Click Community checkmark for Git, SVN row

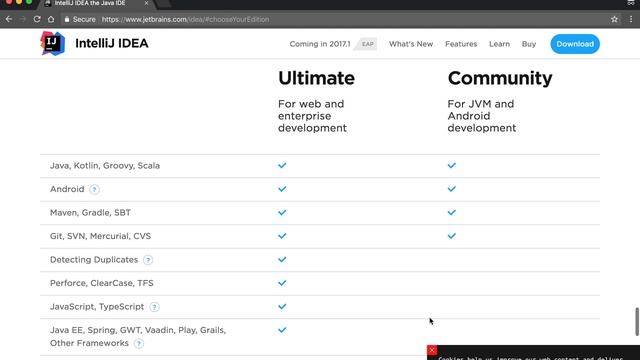451,236
